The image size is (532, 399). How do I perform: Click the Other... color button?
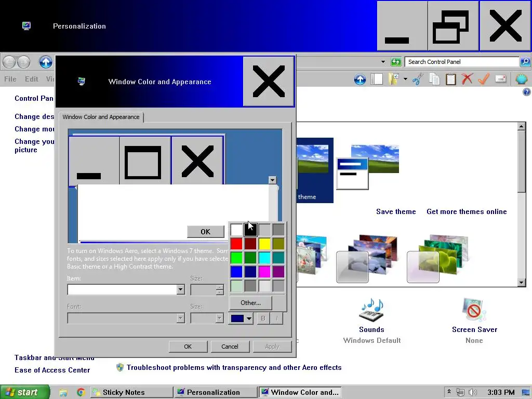(250, 303)
